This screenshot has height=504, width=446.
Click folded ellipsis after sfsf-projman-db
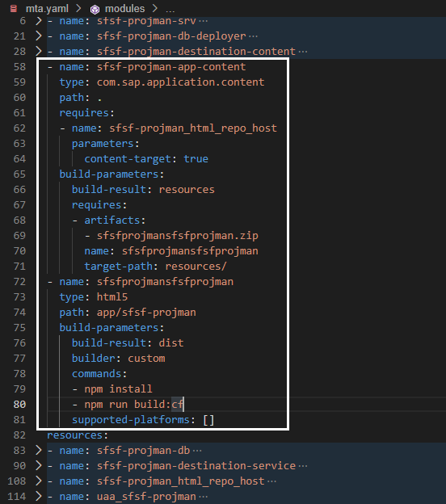tap(197, 451)
